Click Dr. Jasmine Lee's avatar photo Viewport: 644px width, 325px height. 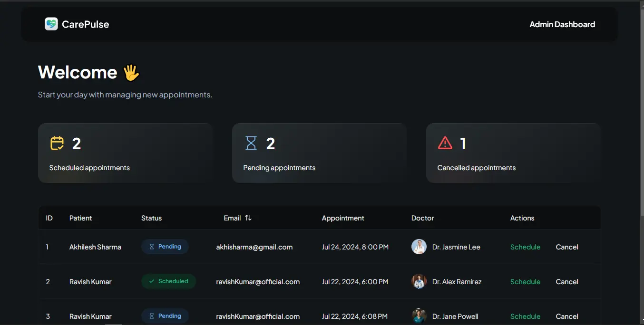tap(419, 247)
